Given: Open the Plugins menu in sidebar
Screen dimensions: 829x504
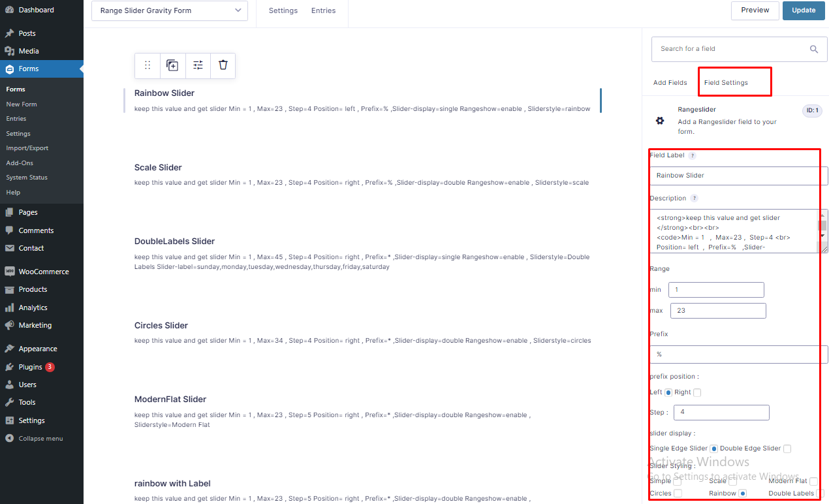Looking at the screenshot, I should [31, 367].
